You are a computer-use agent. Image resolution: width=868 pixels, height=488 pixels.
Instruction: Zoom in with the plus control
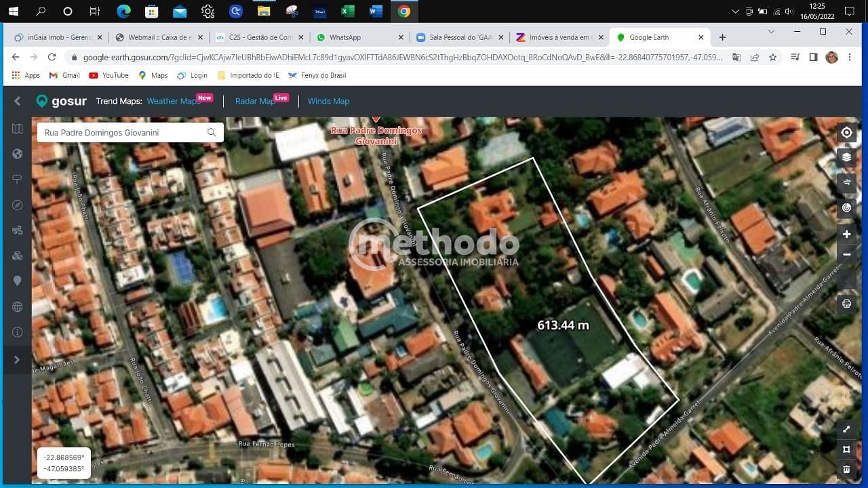pos(846,234)
